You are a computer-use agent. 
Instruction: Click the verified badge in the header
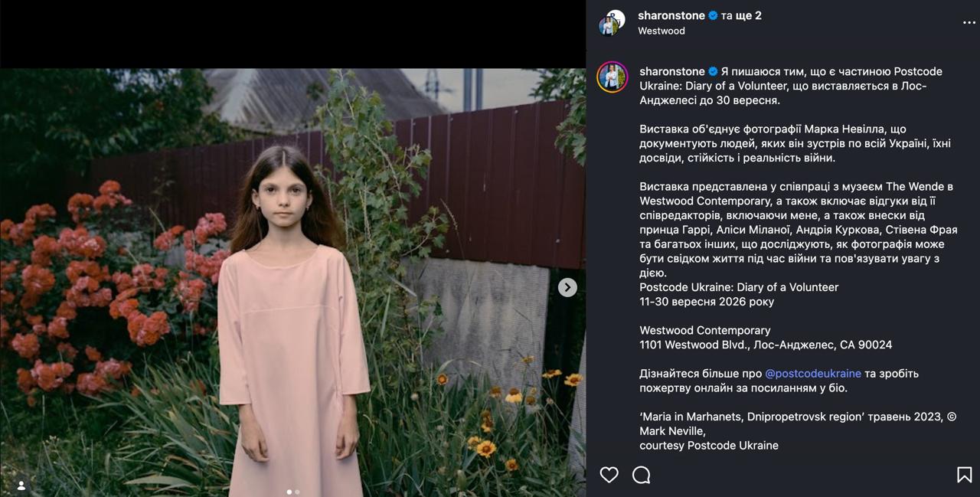pos(713,15)
